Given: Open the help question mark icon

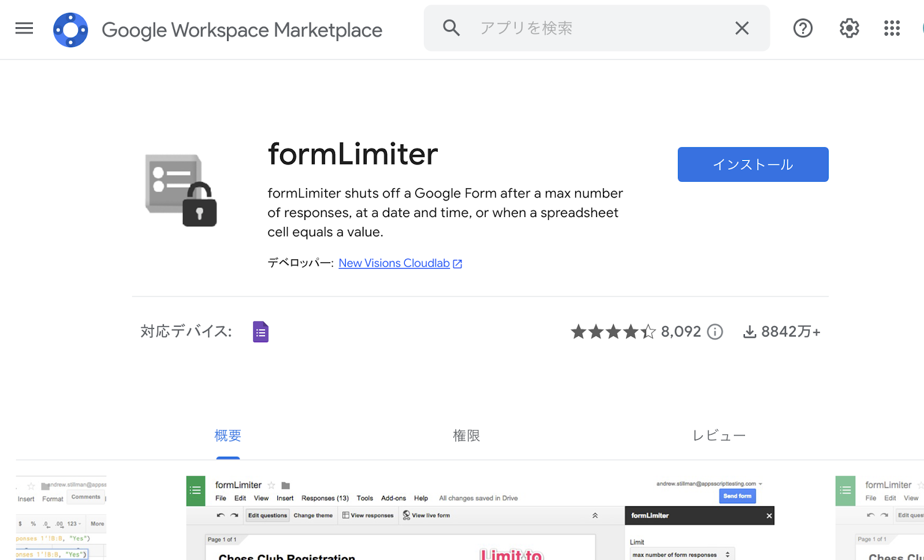Looking at the screenshot, I should [803, 28].
